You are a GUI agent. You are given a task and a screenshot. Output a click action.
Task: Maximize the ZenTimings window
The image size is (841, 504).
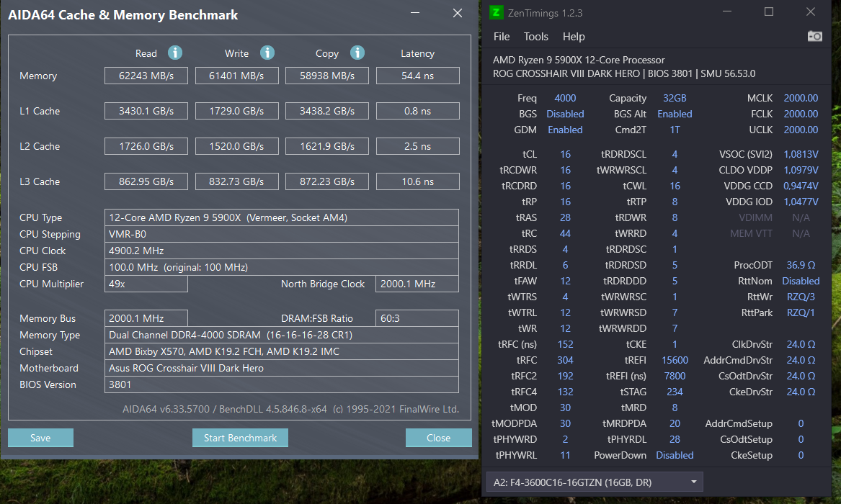(769, 12)
